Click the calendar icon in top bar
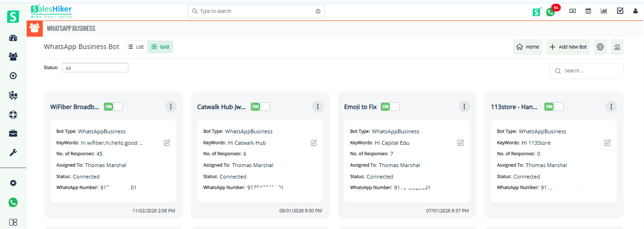The image size is (644, 229). 588,11
